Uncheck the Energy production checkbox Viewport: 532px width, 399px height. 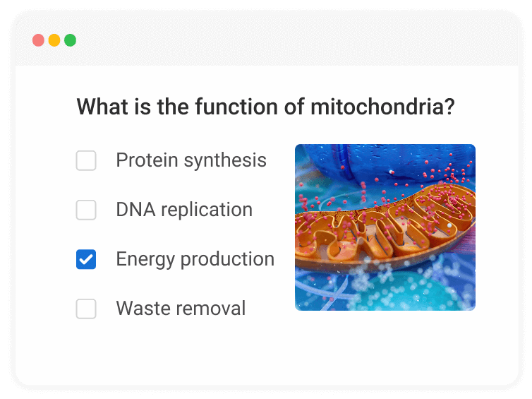pyautogui.click(x=86, y=260)
